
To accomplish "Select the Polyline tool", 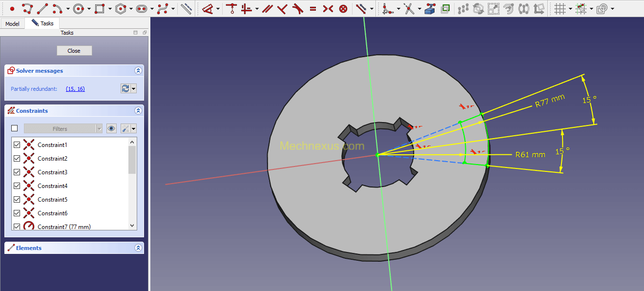I will 27,9.
